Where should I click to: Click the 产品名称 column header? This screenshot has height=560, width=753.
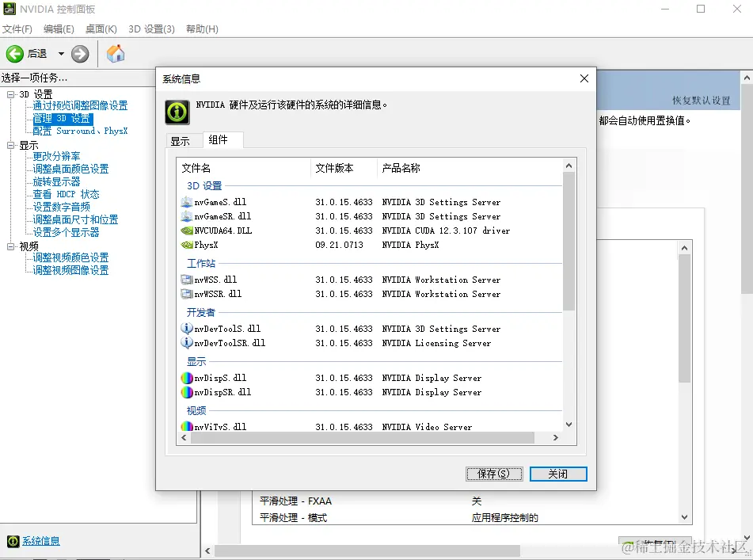coord(470,168)
